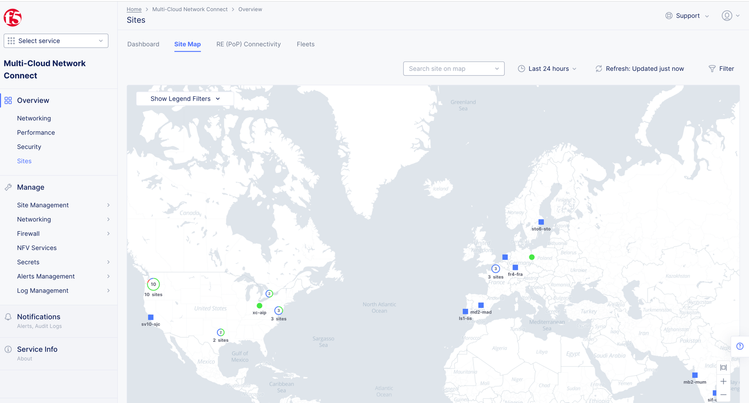Open the Select service dropdown

coord(56,41)
